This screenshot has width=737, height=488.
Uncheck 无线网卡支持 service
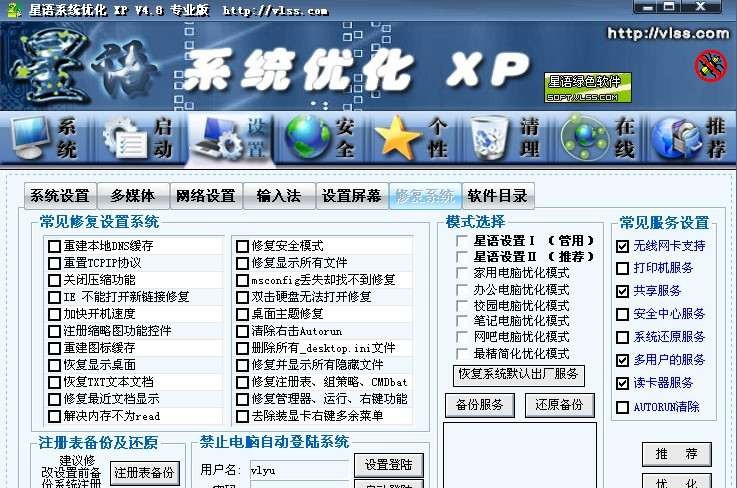coord(622,246)
